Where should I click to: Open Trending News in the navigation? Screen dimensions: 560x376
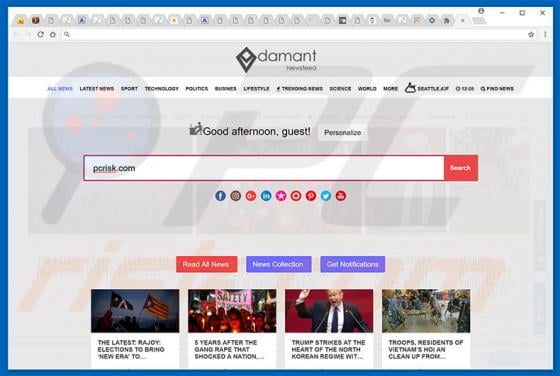pos(300,89)
